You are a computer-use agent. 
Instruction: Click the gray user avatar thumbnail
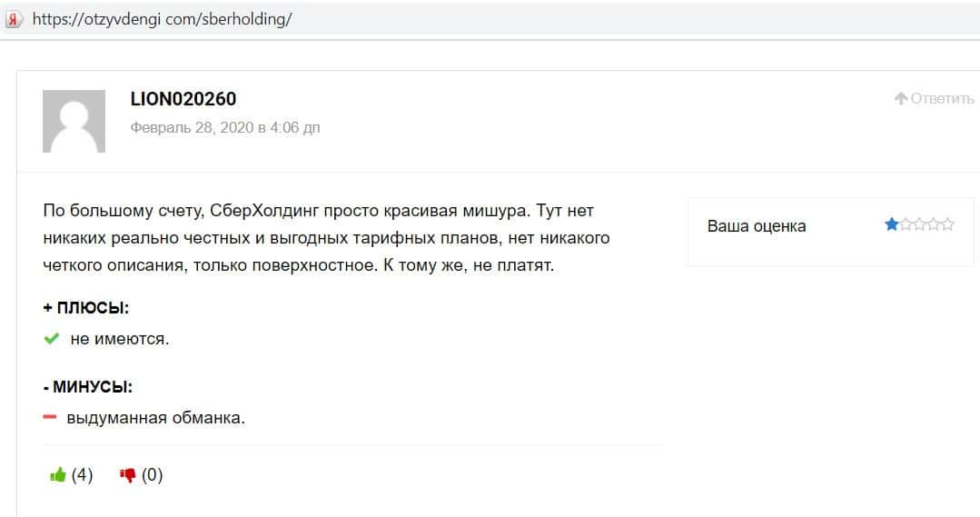(74, 121)
